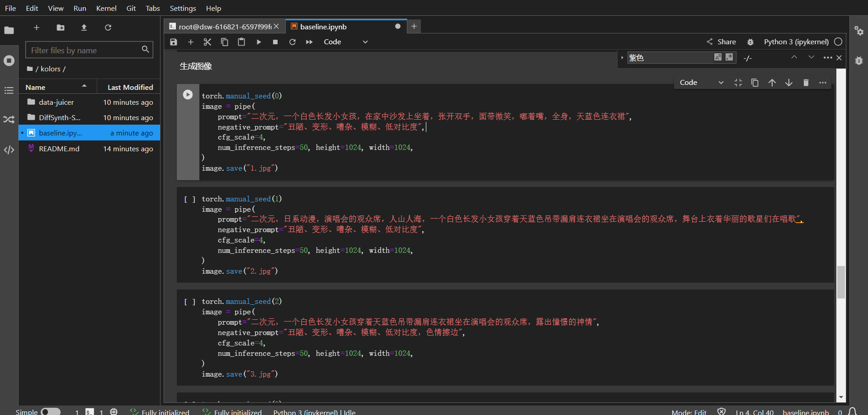The image size is (868, 415).
Task: Expand the replace field toggle arrow
Action: coord(622,57)
